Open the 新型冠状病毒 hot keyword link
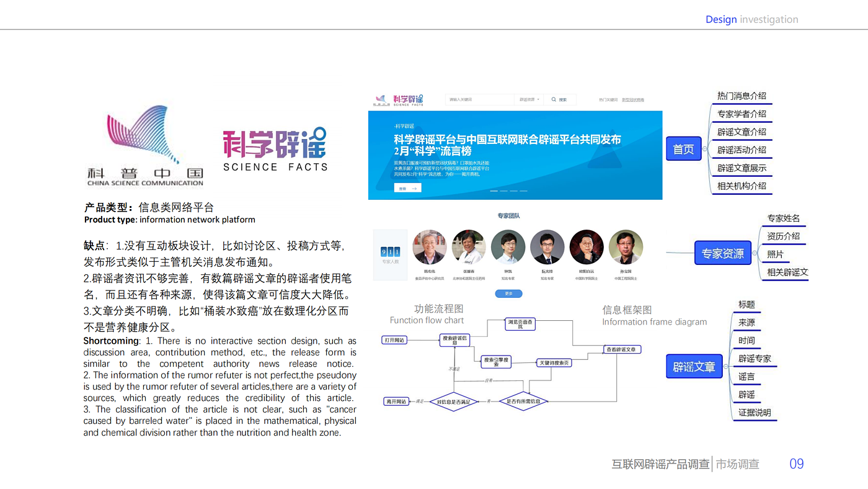 pyautogui.click(x=633, y=99)
